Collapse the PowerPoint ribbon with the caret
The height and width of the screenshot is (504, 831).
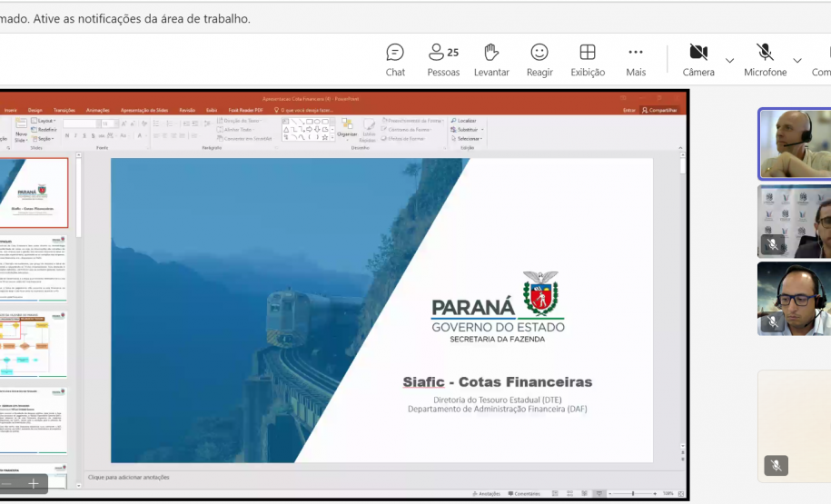click(x=680, y=148)
